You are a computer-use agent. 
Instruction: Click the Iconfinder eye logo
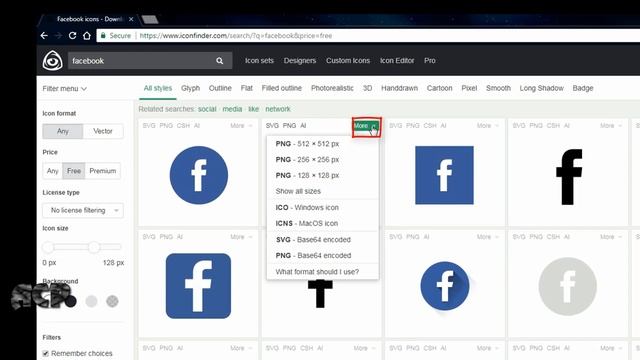(x=53, y=60)
